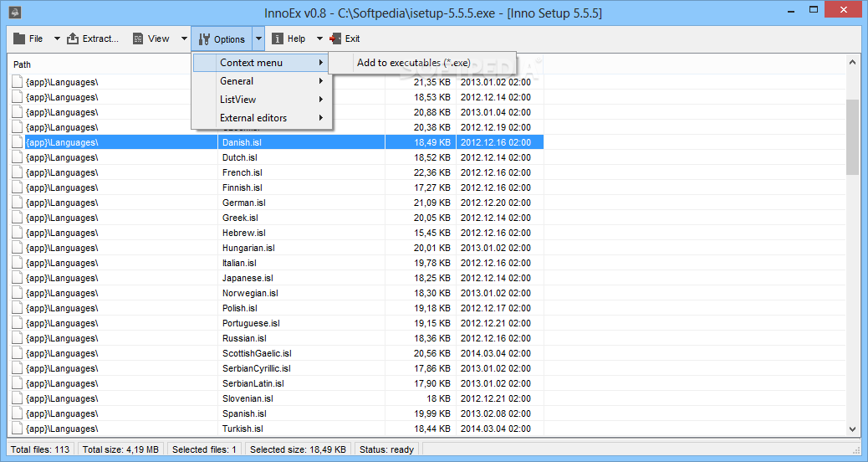Click the Help info icon

tap(278, 38)
